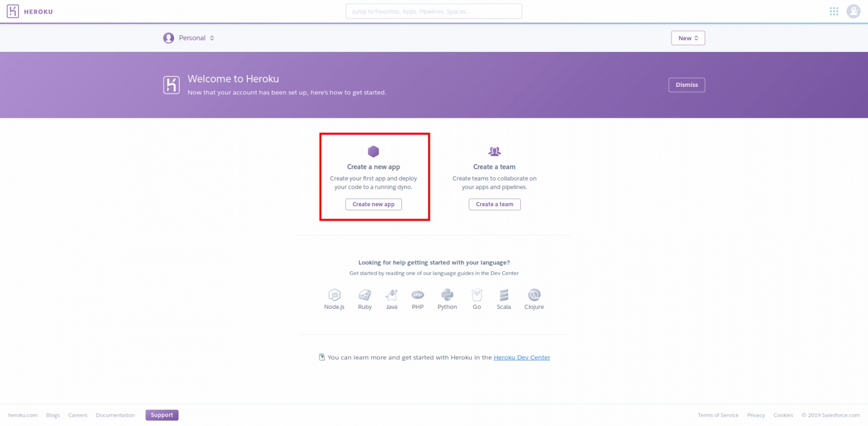Open the Documentation footer link
Image resolution: width=868 pixels, height=426 pixels.
(x=116, y=415)
